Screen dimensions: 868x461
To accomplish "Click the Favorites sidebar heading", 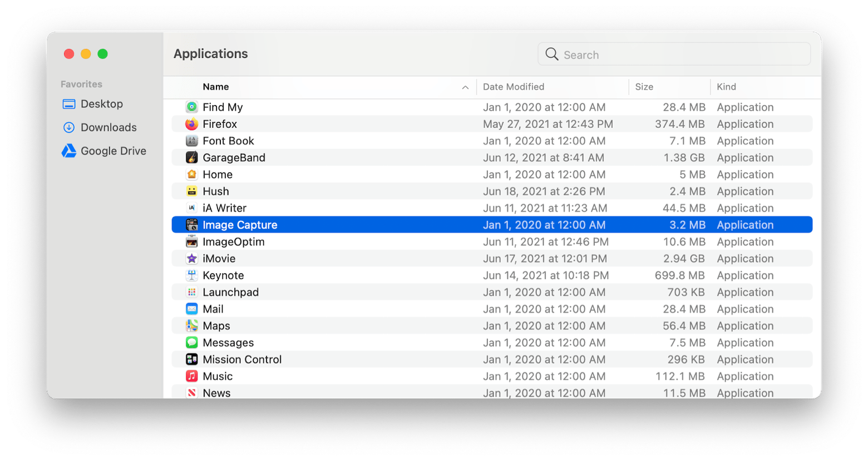I will click(x=81, y=84).
